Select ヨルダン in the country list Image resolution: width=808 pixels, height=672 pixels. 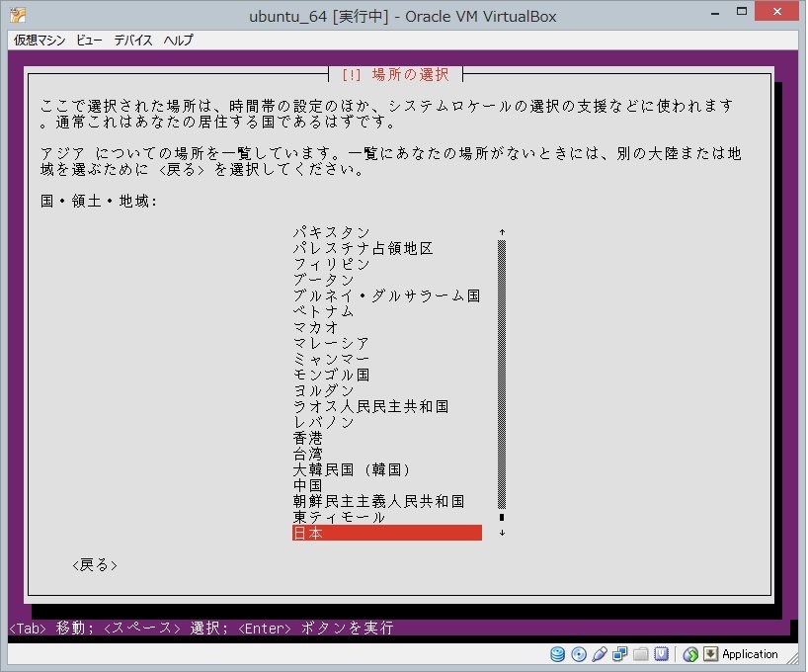pos(324,390)
